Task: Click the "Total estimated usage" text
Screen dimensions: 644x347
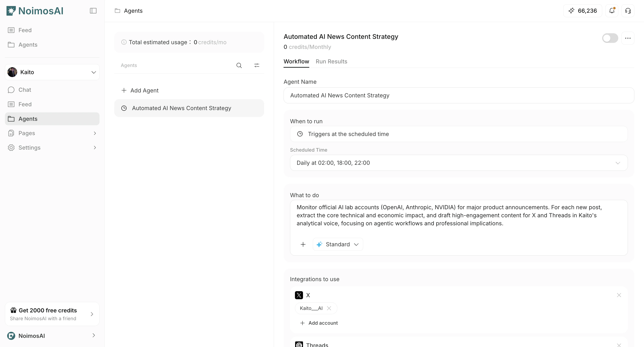Action: [x=158, y=42]
